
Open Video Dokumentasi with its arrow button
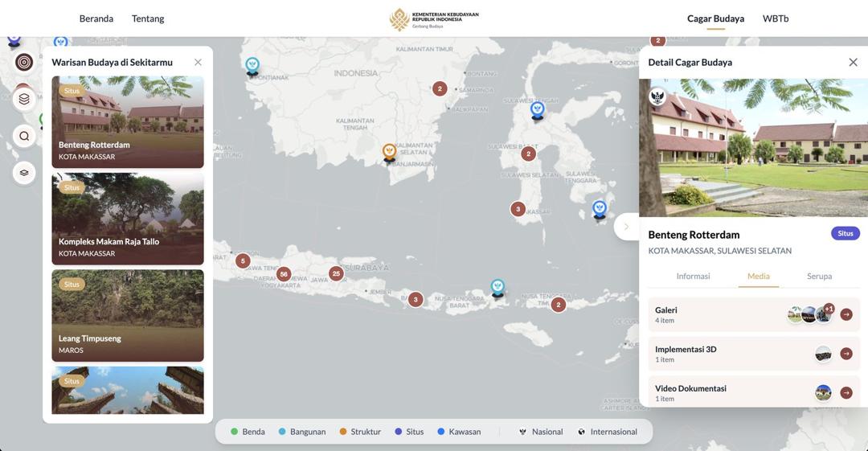pyautogui.click(x=845, y=392)
